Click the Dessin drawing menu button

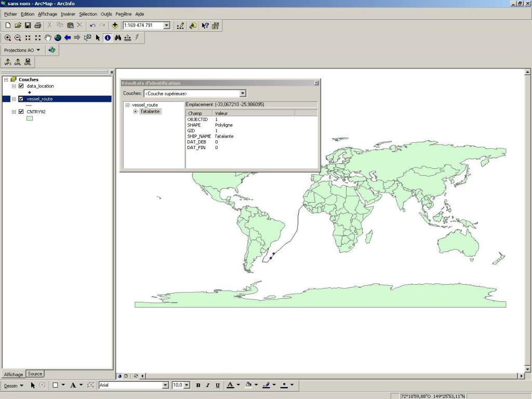pos(14,385)
